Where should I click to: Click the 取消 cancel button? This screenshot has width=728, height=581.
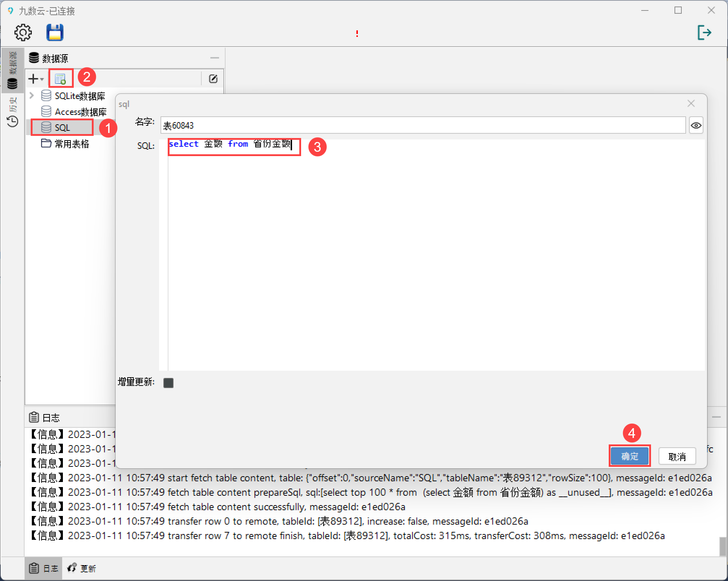click(x=677, y=457)
